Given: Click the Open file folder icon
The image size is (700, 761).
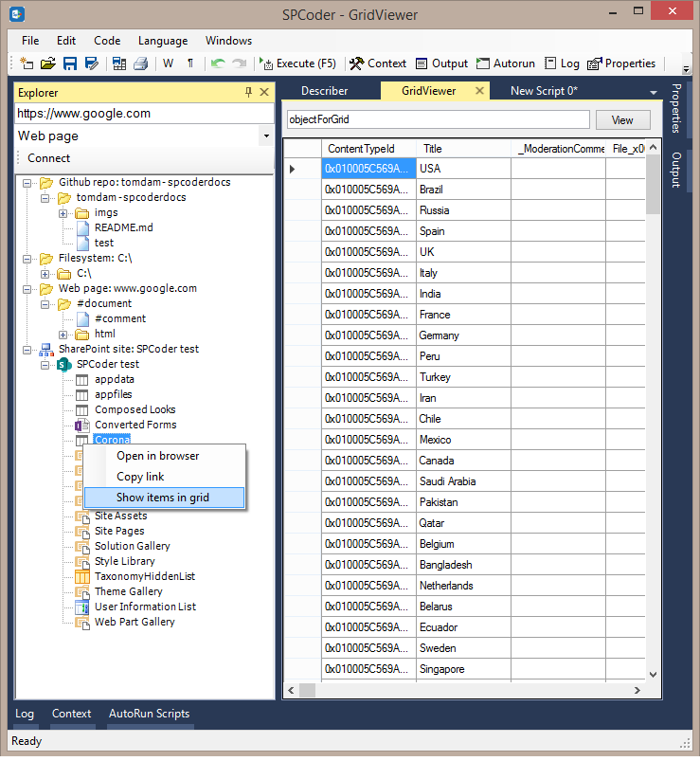Looking at the screenshot, I should tap(48, 63).
